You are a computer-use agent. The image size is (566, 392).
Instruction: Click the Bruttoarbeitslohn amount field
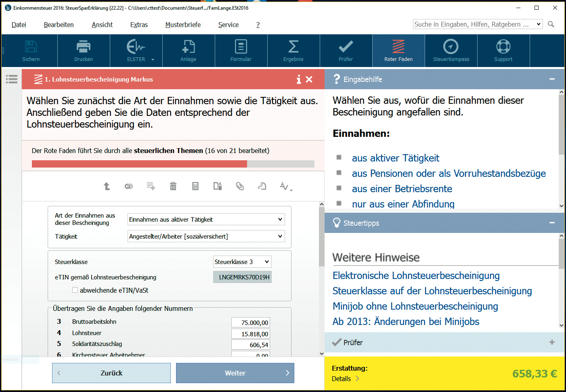point(250,323)
